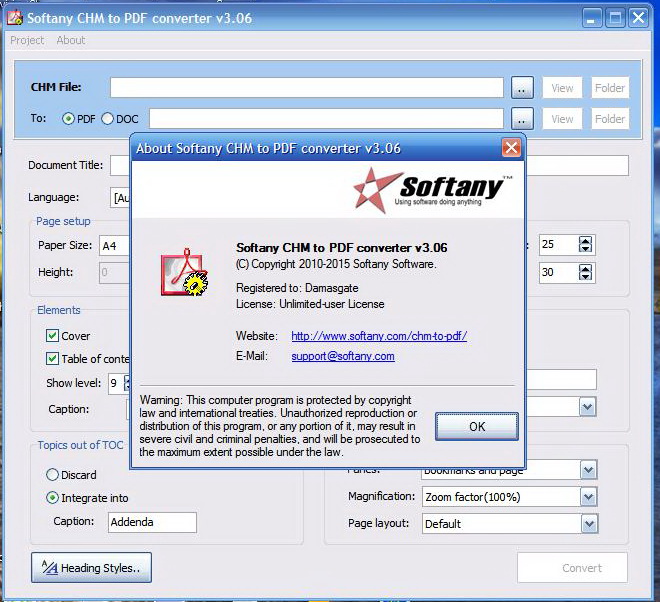This screenshot has width=660, height=602.
Task: Click the stepper arrows beside value 25
Action: click(x=585, y=245)
